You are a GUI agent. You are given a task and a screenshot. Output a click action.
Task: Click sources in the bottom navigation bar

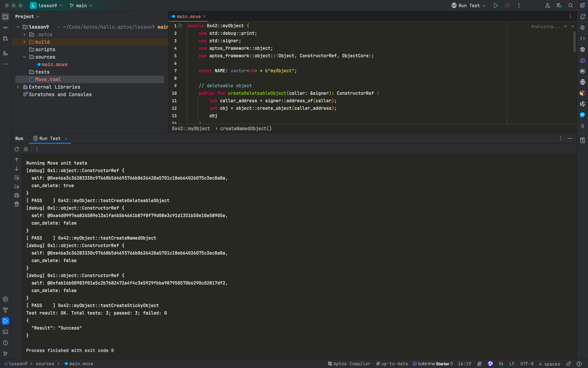coord(45,364)
